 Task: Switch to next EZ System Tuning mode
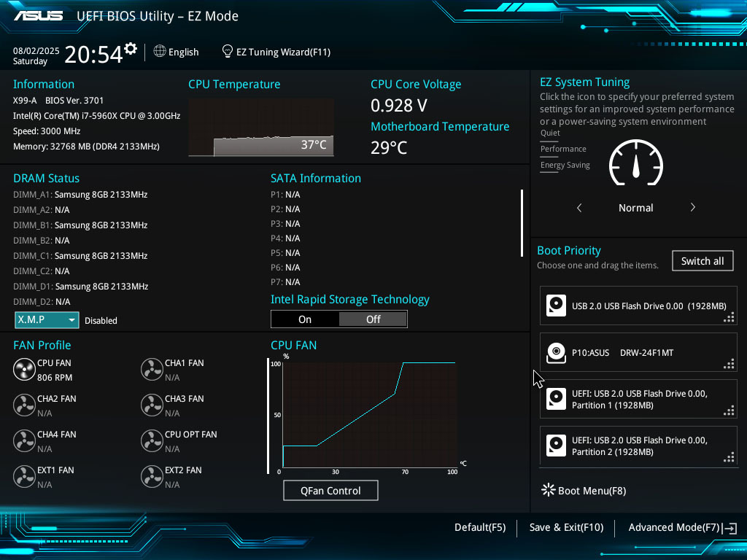693,207
